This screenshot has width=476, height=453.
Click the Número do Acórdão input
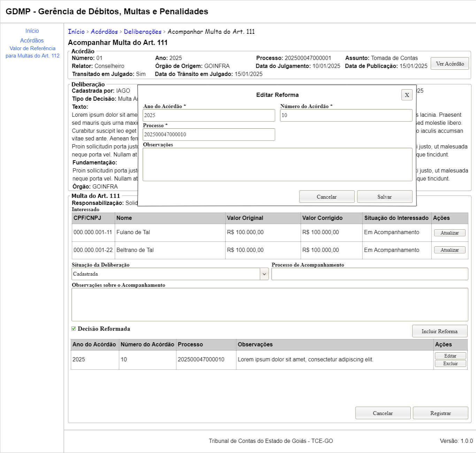(x=346, y=115)
